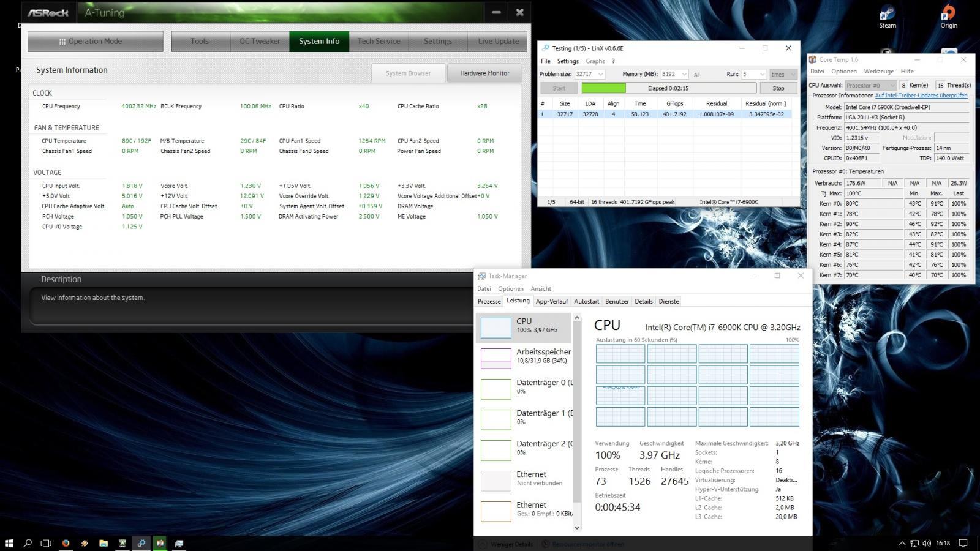Switch to LinX via its taskbar gear icon
The height and width of the screenshot is (551, 980).
click(141, 543)
